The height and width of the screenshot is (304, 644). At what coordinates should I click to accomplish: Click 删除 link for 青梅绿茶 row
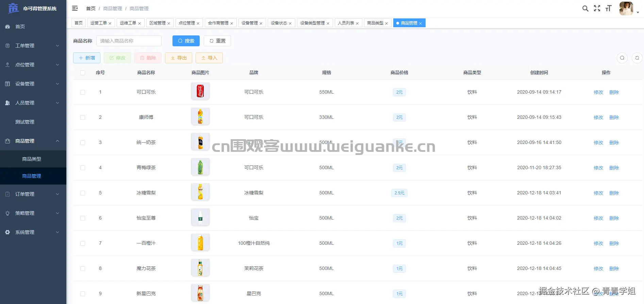[614, 168]
